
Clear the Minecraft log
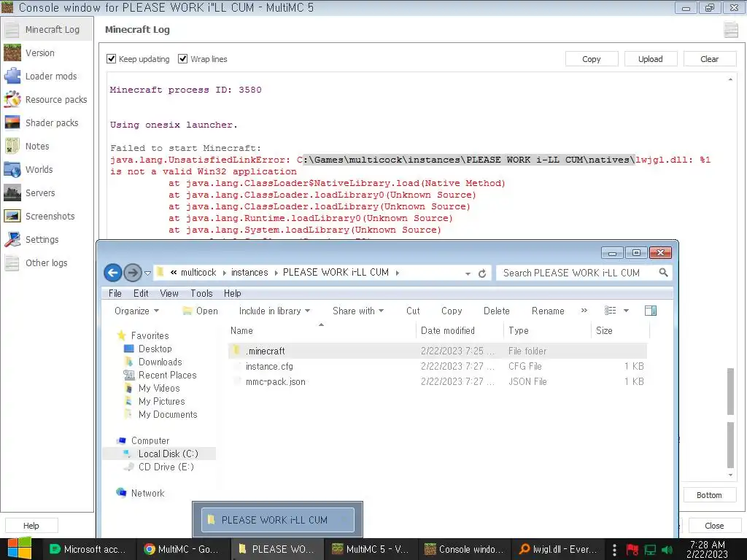pos(709,59)
